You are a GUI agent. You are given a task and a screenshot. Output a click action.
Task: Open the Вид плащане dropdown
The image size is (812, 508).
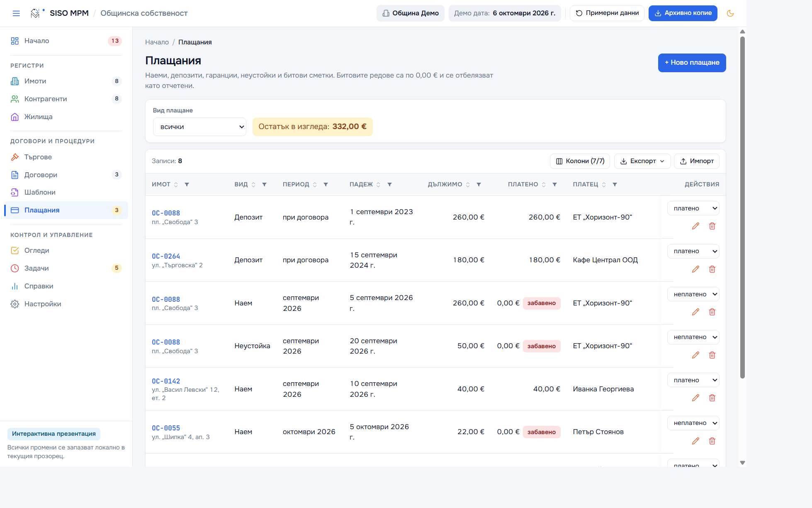199,127
